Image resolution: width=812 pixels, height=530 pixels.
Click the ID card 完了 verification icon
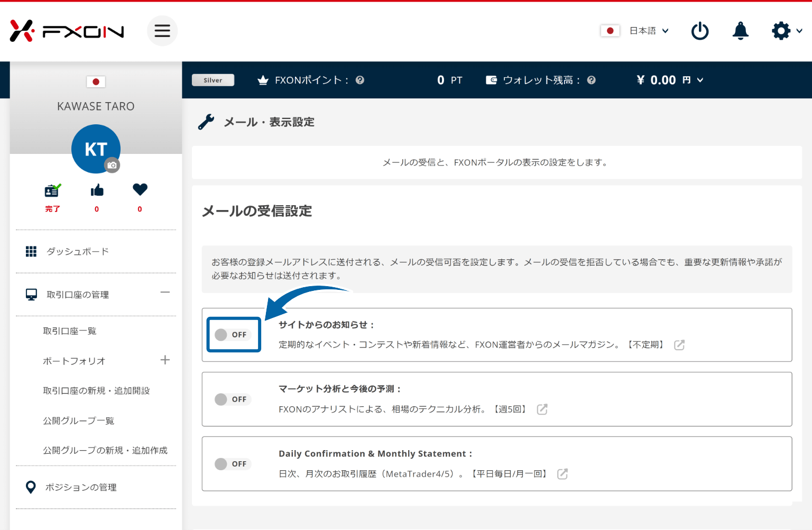[x=52, y=190]
